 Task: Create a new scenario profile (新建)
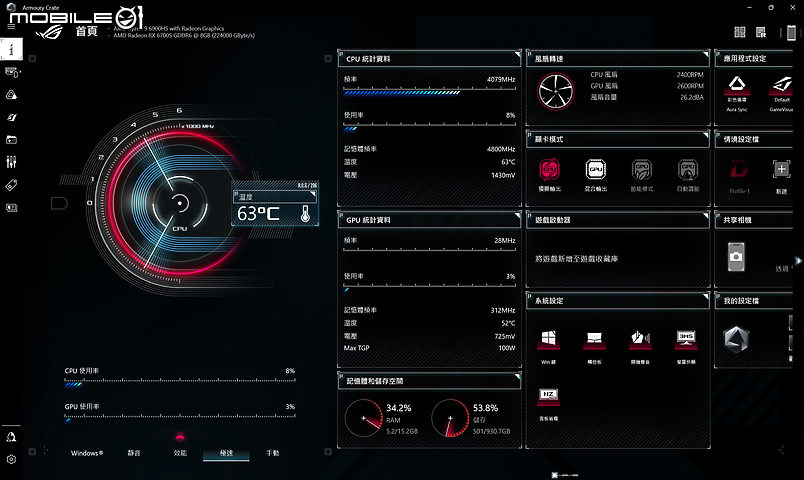[781, 169]
